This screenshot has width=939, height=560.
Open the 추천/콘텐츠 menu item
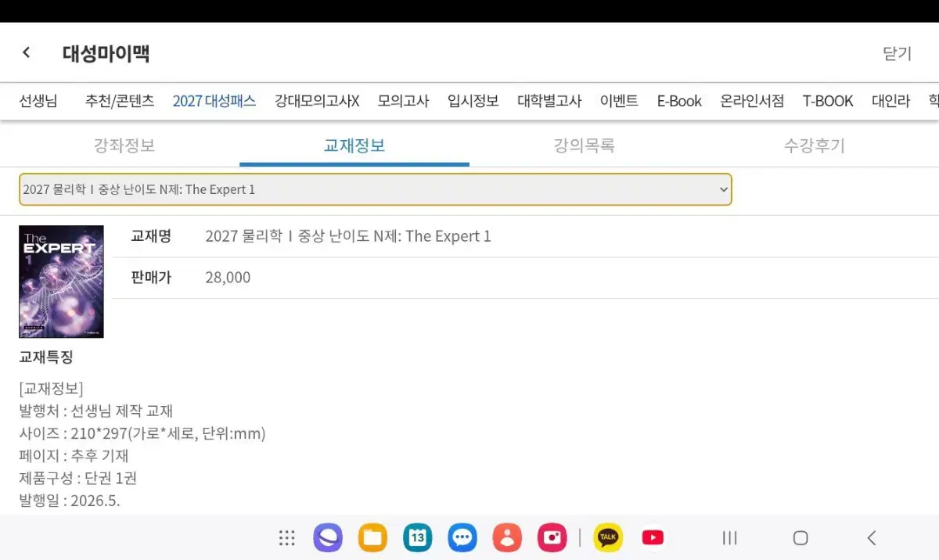click(120, 101)
